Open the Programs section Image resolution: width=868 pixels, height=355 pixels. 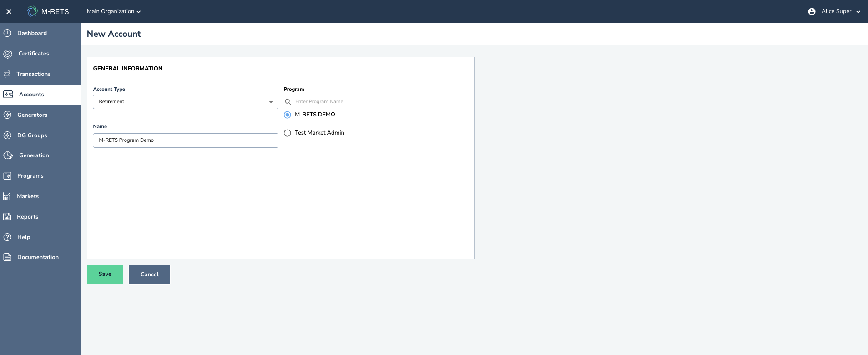[x=40, y=176]
